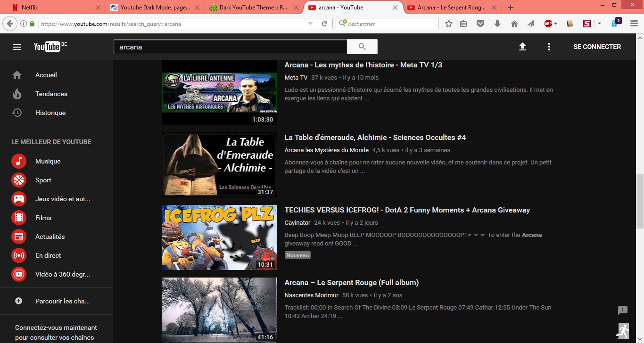Click LE MEILLEUR DE YOUTUBE heading
The image size is (644, 343).
click(51, 142)
